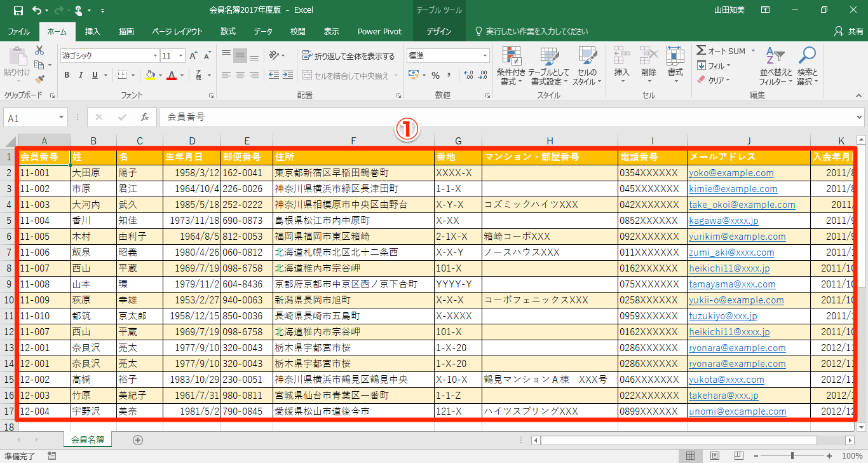Open the font color dropdown arrow
Image resolution: width=868 pixels, height=463 pixels.
pyautogui.click(x=181, y=75)
